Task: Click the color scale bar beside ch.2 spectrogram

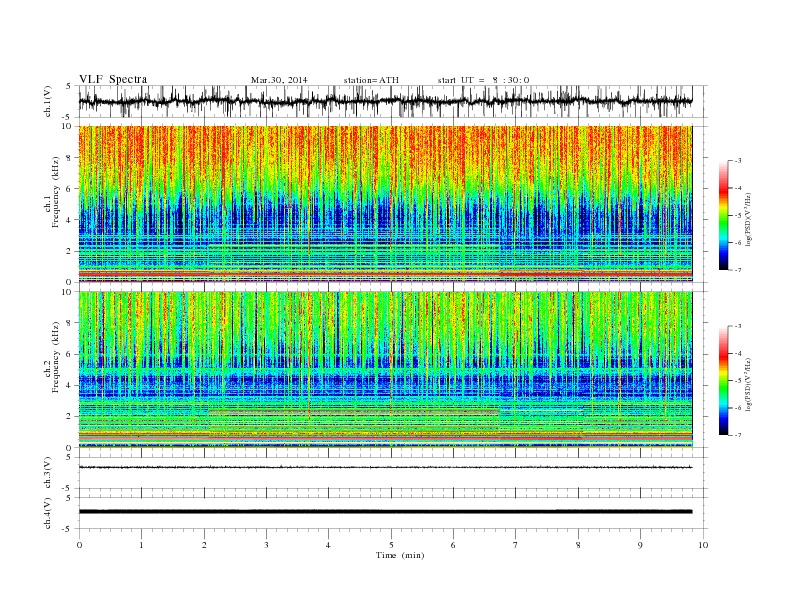Action: [723, 381]
